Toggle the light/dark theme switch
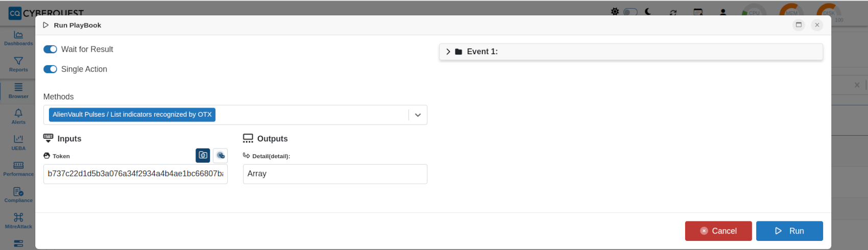This screenshot has width=868, height=250. coord(631,12)
